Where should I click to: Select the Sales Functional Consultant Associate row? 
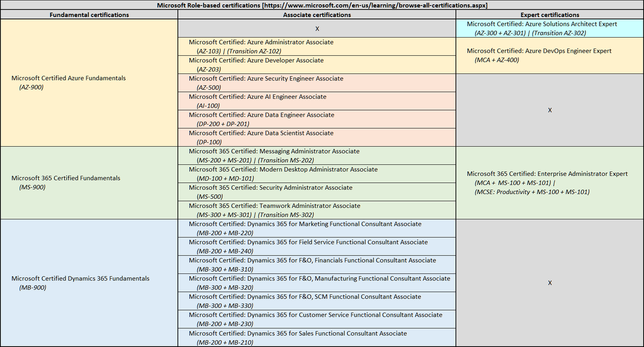pyautogui.click(x=317, y=337)
